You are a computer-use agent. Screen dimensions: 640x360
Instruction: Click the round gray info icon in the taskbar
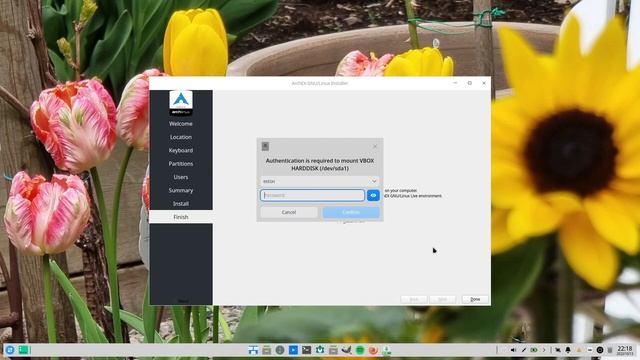coord(280,350)
